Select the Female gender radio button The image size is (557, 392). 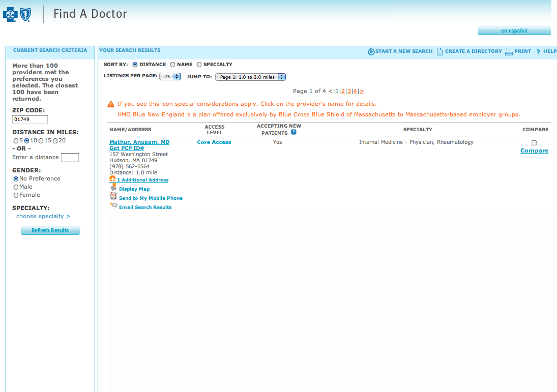(x=16, y=195)
